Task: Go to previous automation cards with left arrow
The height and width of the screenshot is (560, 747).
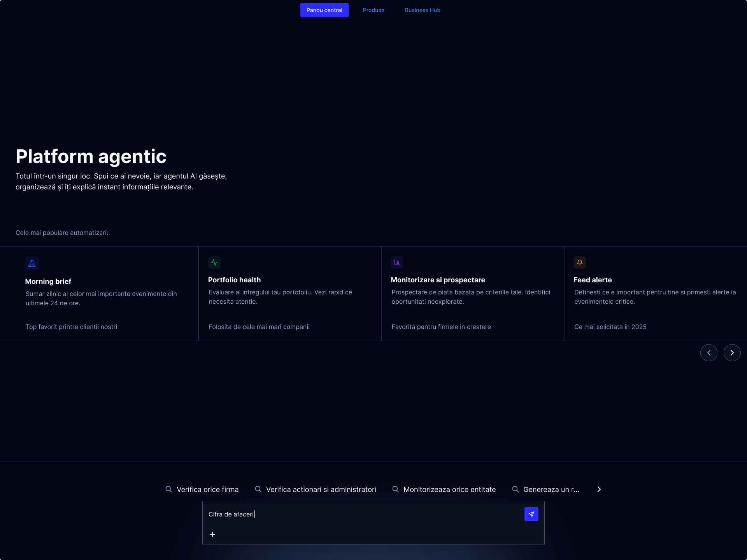Action: pos(709,353)
